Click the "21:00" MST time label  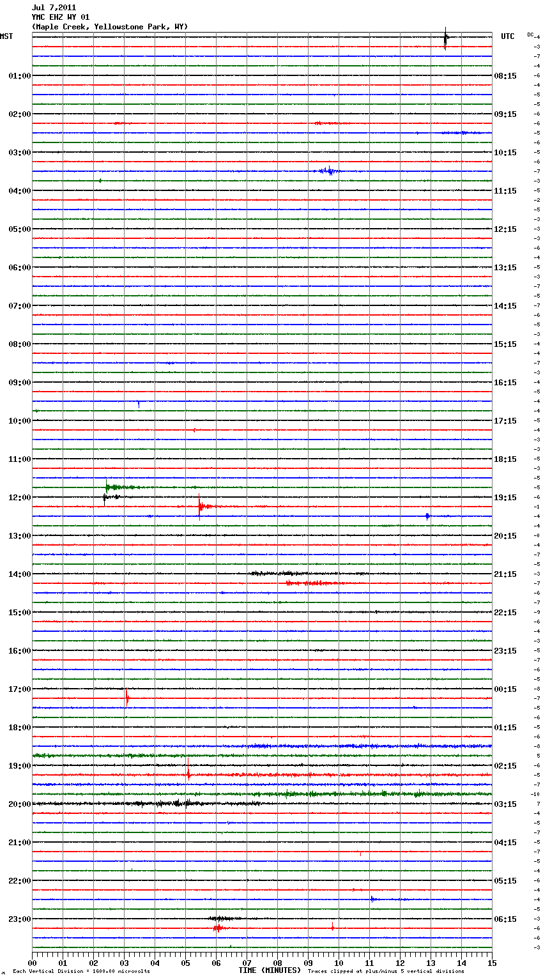click(x=20, y=842)
